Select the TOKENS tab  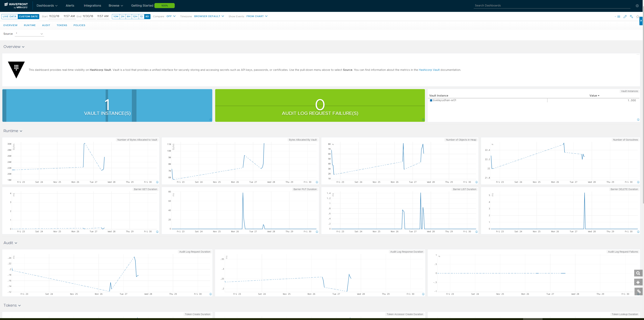(x=62, y=25)
